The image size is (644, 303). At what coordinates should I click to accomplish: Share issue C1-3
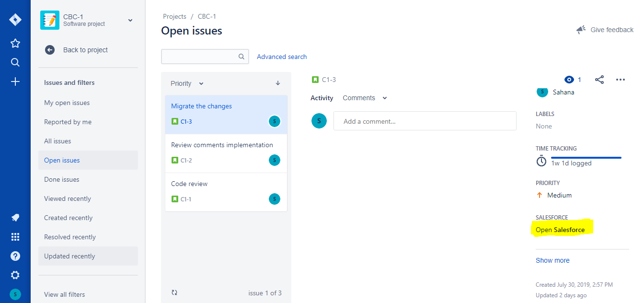pos(599,80)
